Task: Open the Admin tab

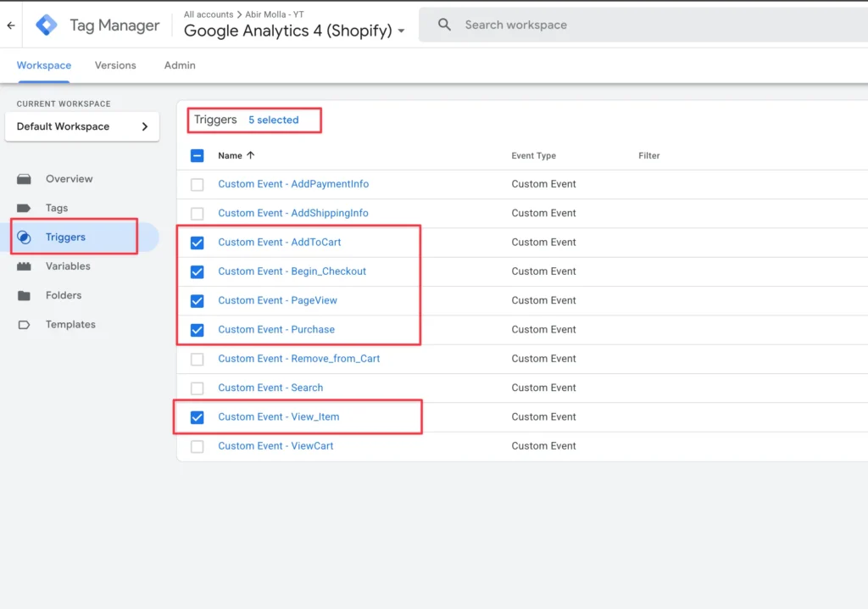Action: pos(179,65)
